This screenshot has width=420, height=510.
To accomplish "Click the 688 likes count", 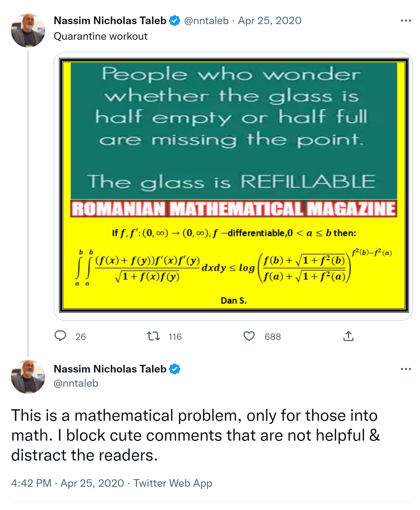I will pyautogui.click(x=273, y=337).
